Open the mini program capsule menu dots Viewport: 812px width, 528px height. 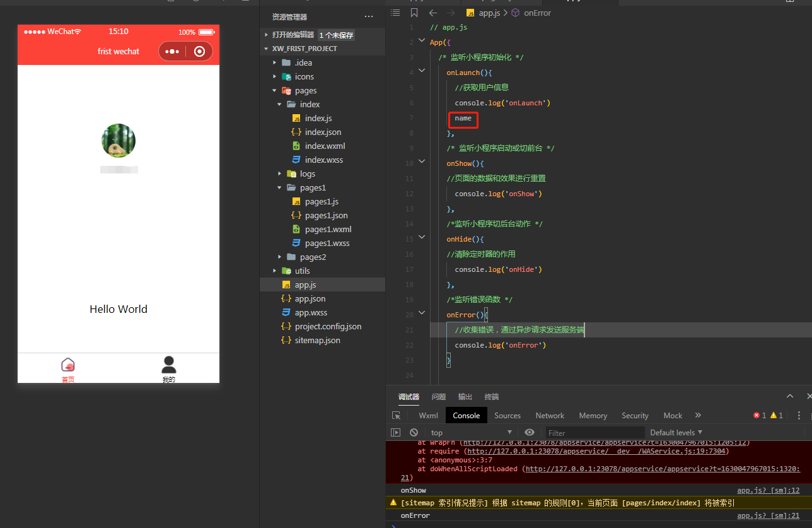(172, 52)
